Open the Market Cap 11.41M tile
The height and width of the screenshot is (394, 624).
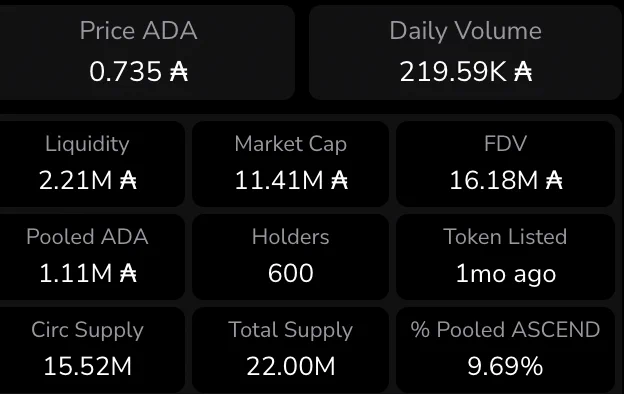coord(291,164)
